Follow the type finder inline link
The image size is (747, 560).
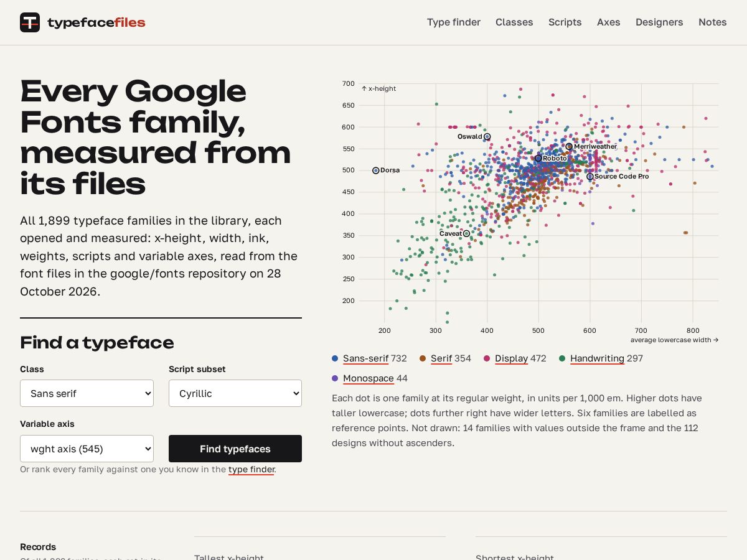coord(251,469)
